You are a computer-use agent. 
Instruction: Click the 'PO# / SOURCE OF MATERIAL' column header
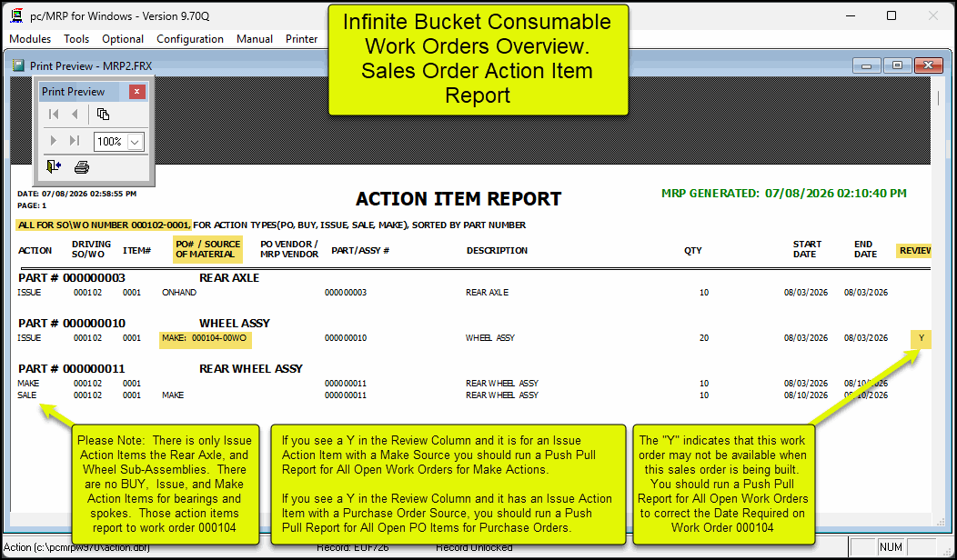pyautogui.click(x=207, y=249)
